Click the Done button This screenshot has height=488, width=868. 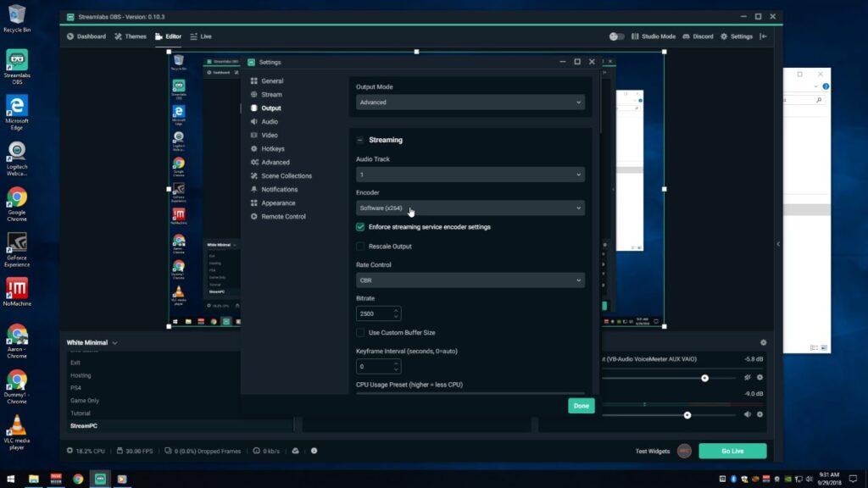pos(581,406)
